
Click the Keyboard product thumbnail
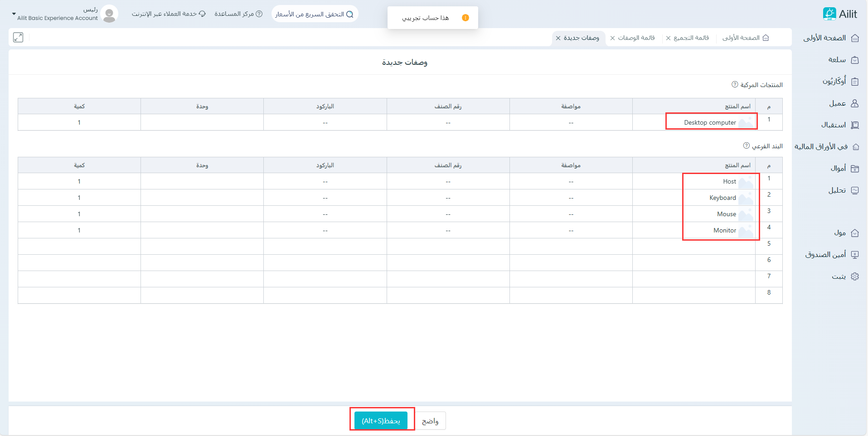pyautogui.click(x=746, y=198)
